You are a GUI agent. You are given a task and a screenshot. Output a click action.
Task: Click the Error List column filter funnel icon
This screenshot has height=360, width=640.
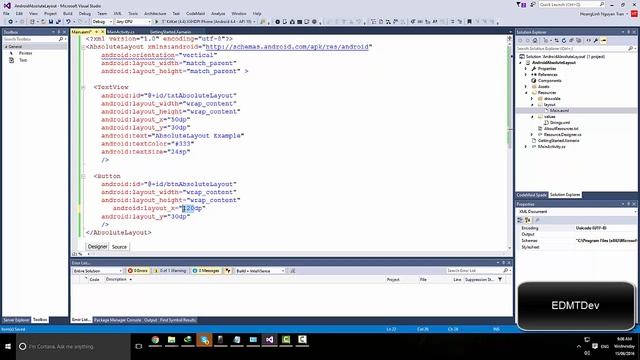500,280
